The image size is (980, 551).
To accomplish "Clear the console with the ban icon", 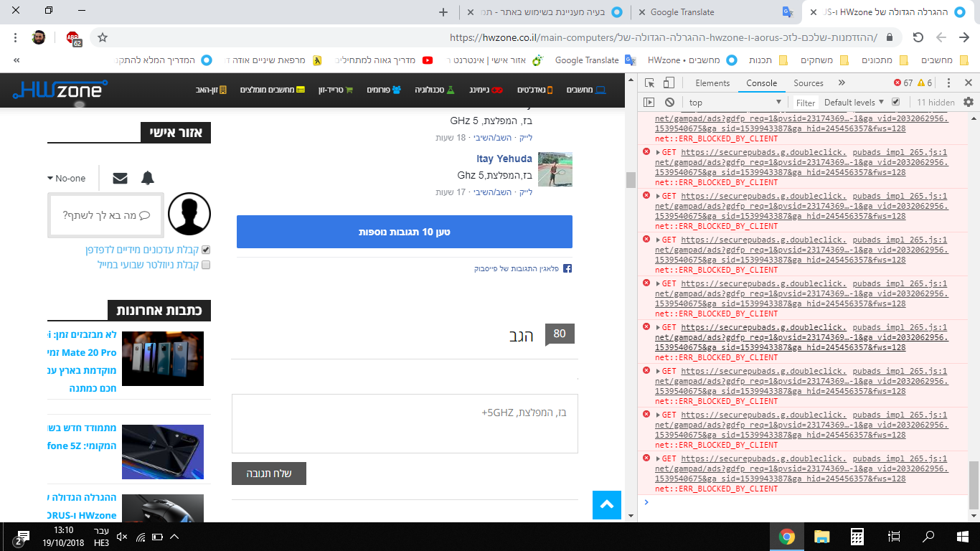I will pos(669,103).
